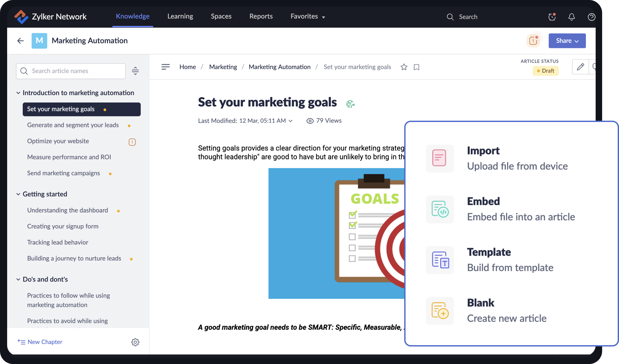Screen dimensions: 619x364
Task: Click the collapse/expand all chapters icon
Action: pyautogui.click(x=135, y=71)
